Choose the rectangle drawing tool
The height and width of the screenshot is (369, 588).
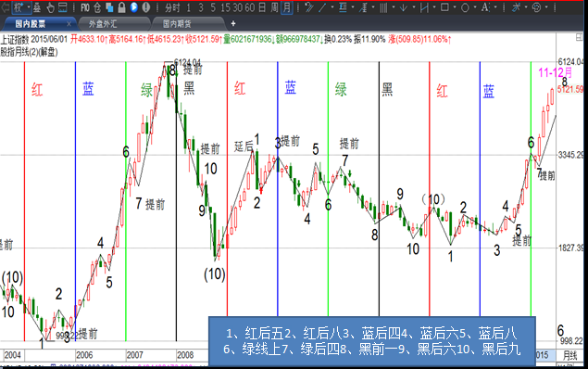(444, 7)
